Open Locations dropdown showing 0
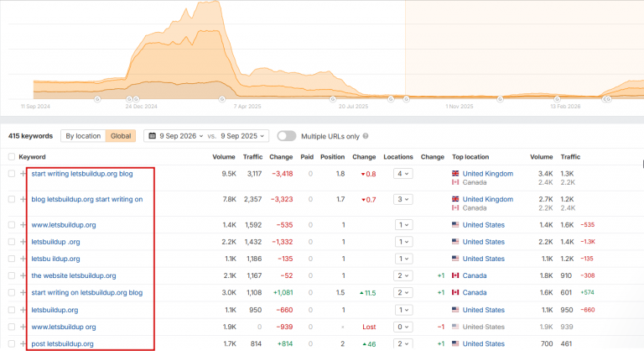 point(402,327)
